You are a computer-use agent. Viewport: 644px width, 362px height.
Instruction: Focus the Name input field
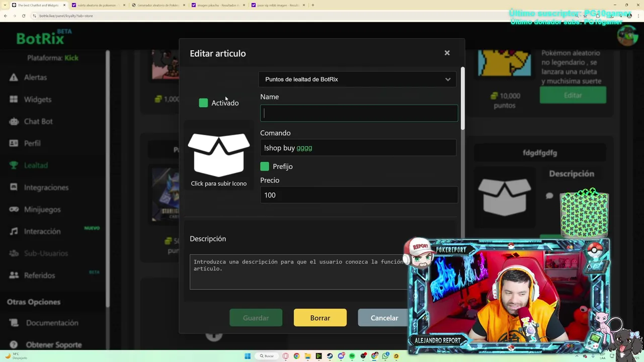click(x=359, y=113)
